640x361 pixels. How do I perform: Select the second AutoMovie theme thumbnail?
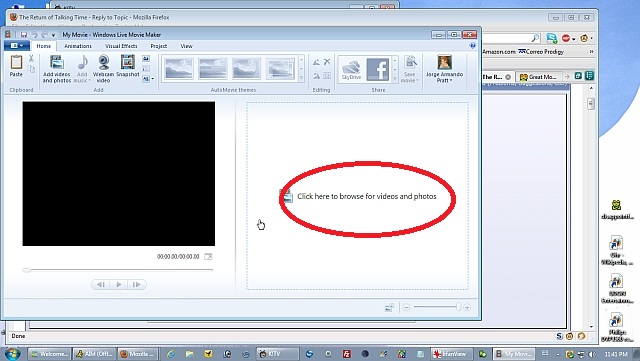213,69
